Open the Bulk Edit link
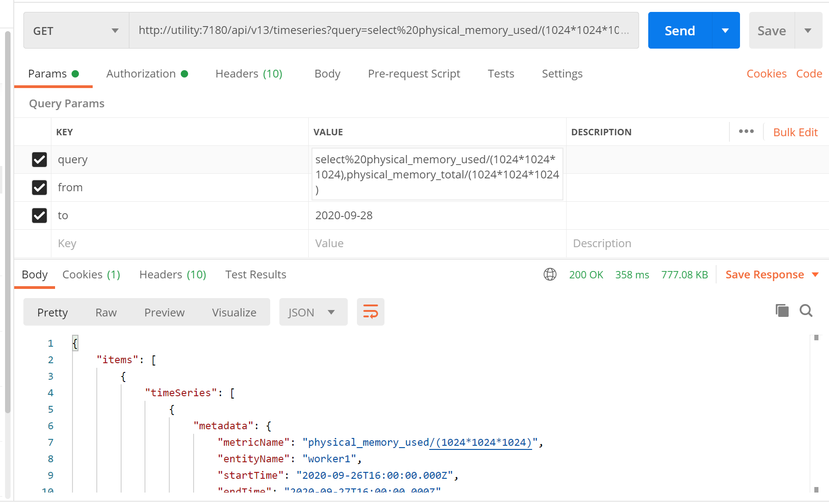This screenshot has height=504, width=829. click(x=795, y=132)
